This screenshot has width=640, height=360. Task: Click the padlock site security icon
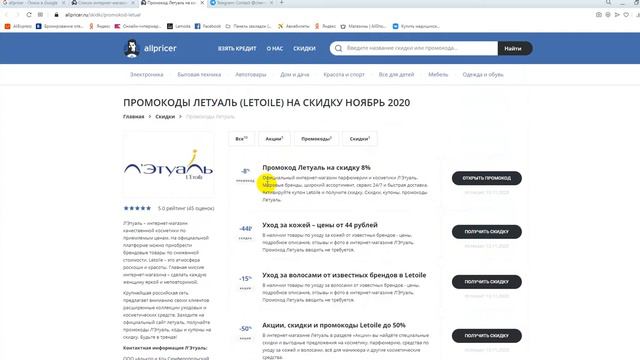coord(56,15)
